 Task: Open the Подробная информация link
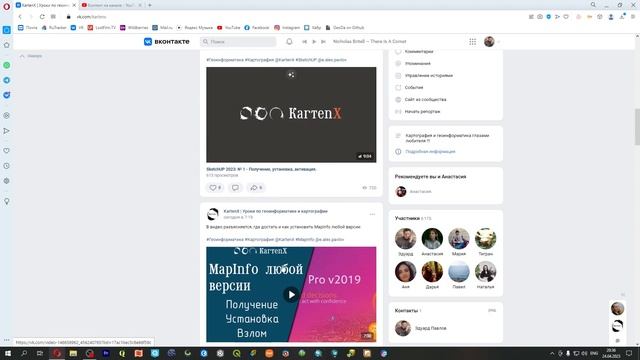pos(430,151)
